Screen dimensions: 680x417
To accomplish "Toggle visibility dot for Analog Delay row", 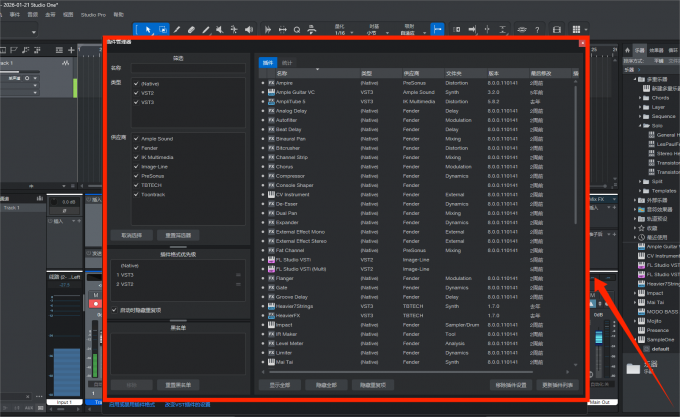I will [263, 111].
